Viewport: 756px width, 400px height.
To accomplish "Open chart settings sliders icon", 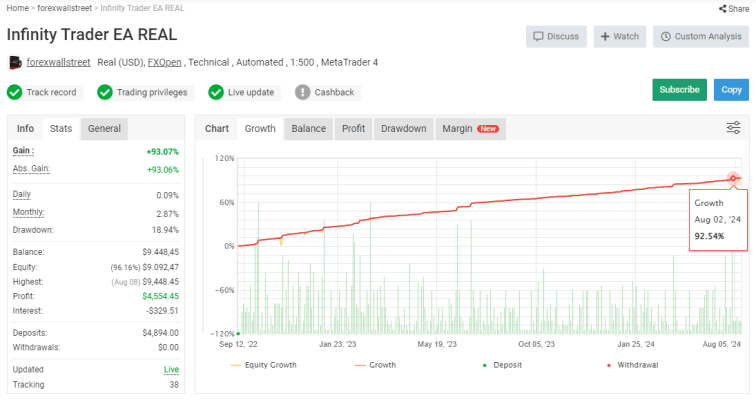I will 733,128.
